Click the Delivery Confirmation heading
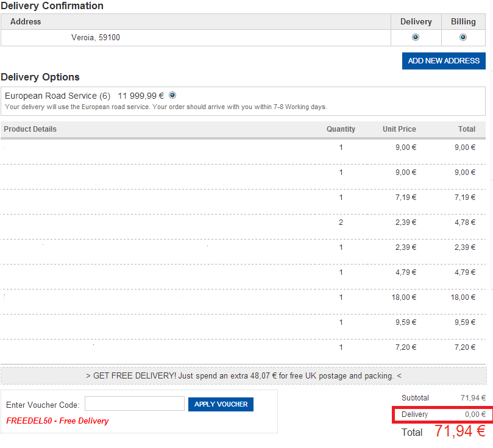Image resolution: width=493 pixels, height=448 pixels. click(x=52, y=5)
